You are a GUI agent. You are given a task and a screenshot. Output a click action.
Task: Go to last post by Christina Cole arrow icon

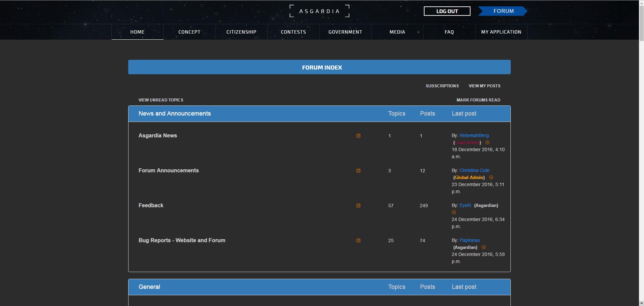[491, 177]
